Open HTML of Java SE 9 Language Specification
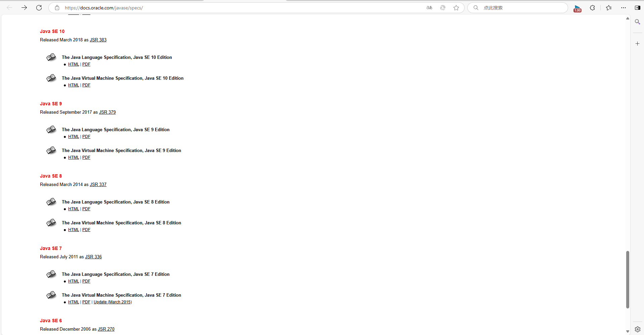 coord(74,137)
